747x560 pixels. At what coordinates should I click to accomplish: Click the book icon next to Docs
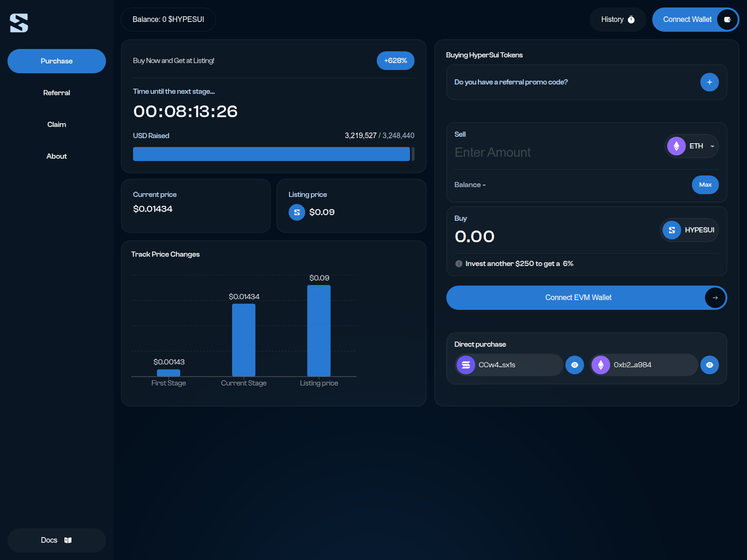pyautogui.click(x=68, y=540)
